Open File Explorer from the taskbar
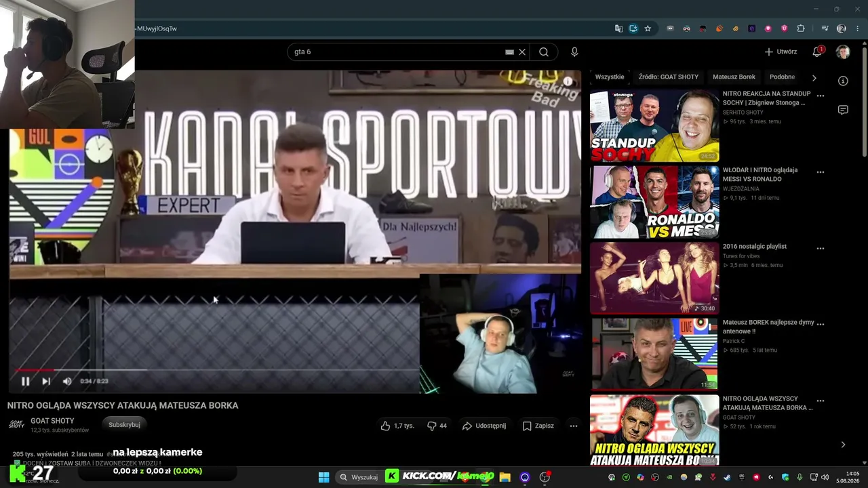 [x=505, y=477]
